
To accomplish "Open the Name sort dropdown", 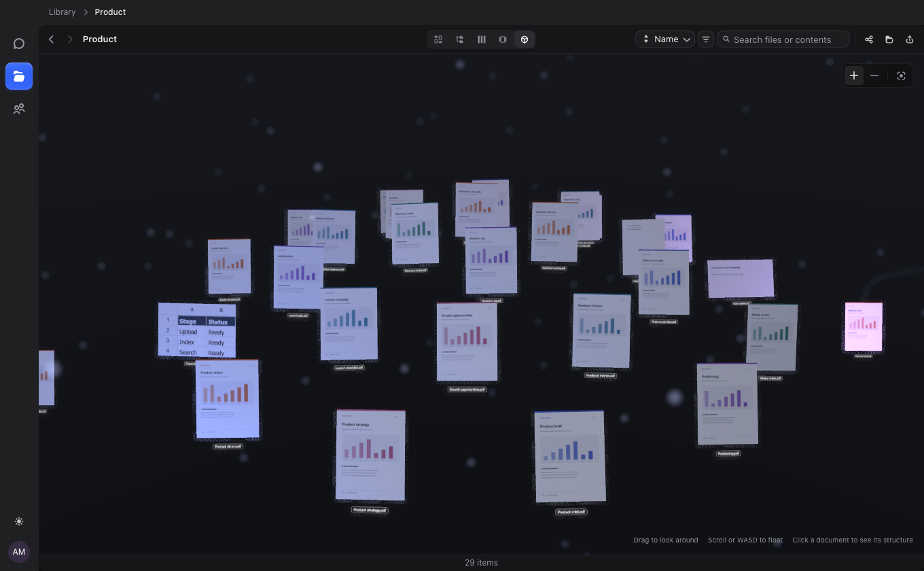I will 665,39.
